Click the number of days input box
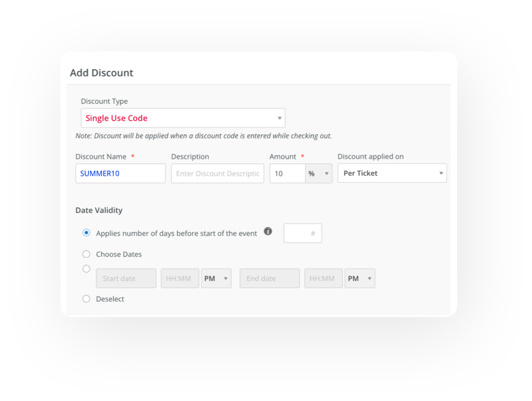532x401 pixels. click(x=302, y=234)
